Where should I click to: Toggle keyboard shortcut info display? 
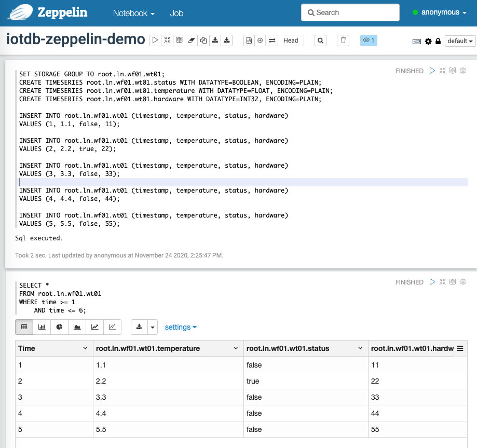coord(417,40)
